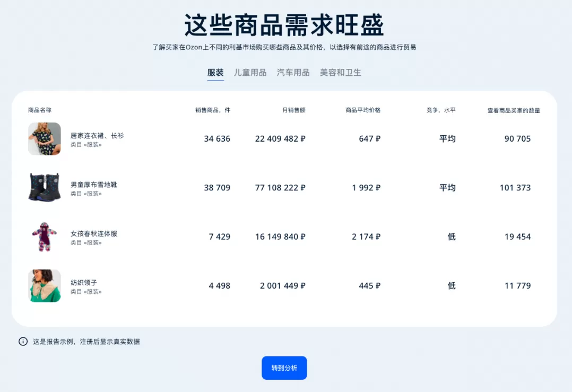Click sold quantity 7 429
Screen dimensions: 572x392
point(220,237)
